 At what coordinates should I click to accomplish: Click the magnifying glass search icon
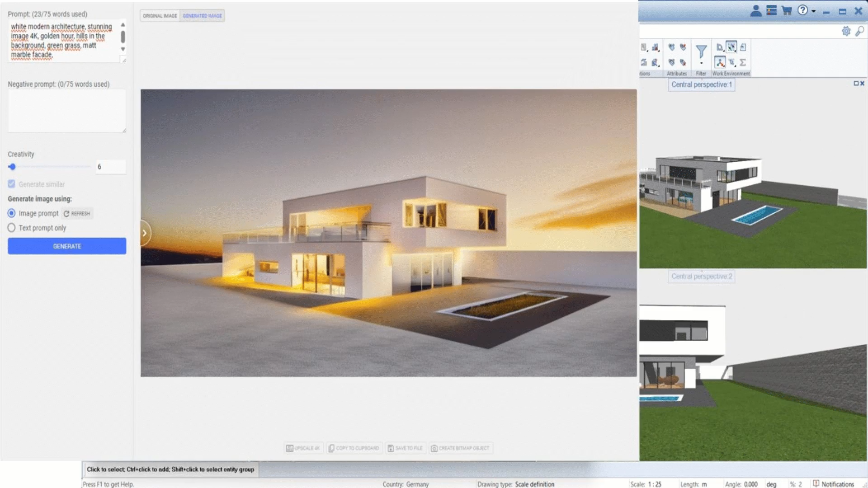pyautogui.click(x=860, y=31)
